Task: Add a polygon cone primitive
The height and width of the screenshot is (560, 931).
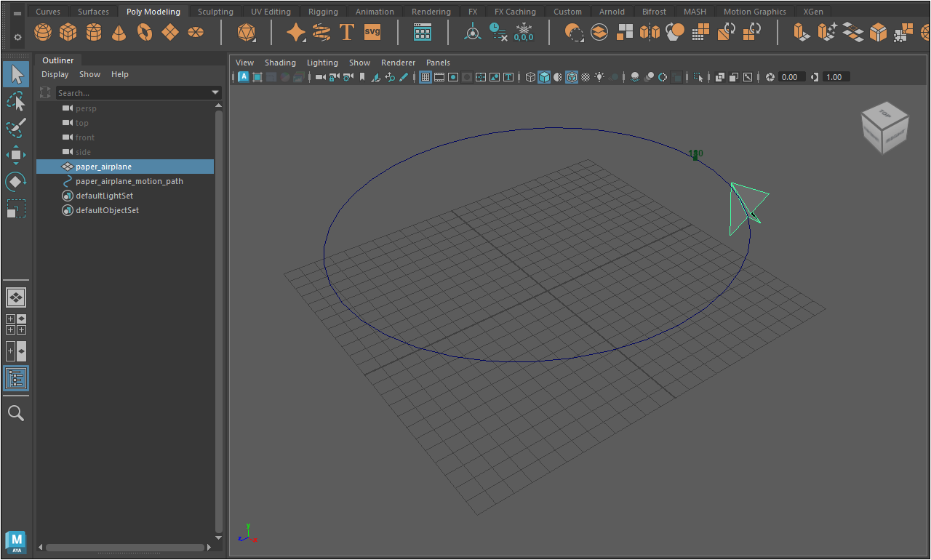Action: 119,32
